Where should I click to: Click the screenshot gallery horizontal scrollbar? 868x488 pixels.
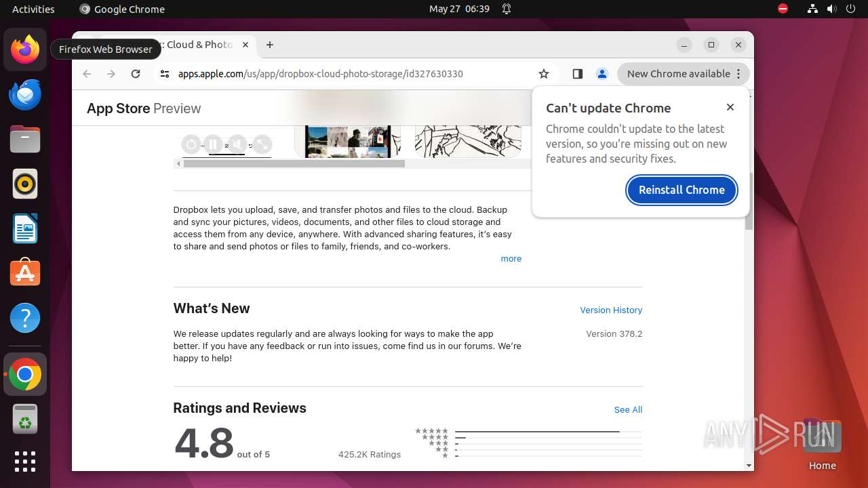294,163
